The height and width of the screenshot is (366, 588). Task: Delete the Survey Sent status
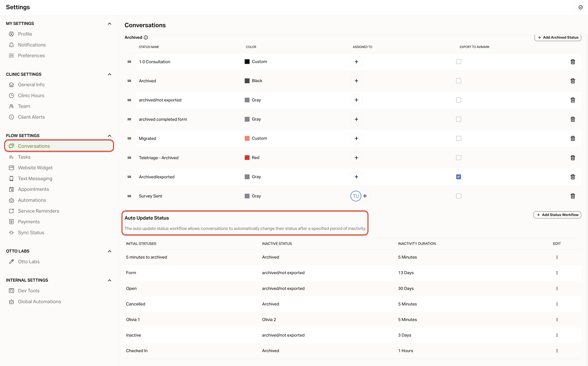tap(572, 196)
